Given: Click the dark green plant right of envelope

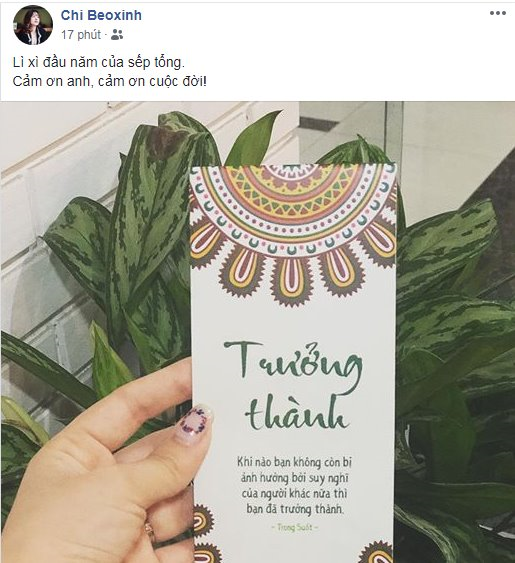Looking at the screenshot, I should click(x=454, y=323).
